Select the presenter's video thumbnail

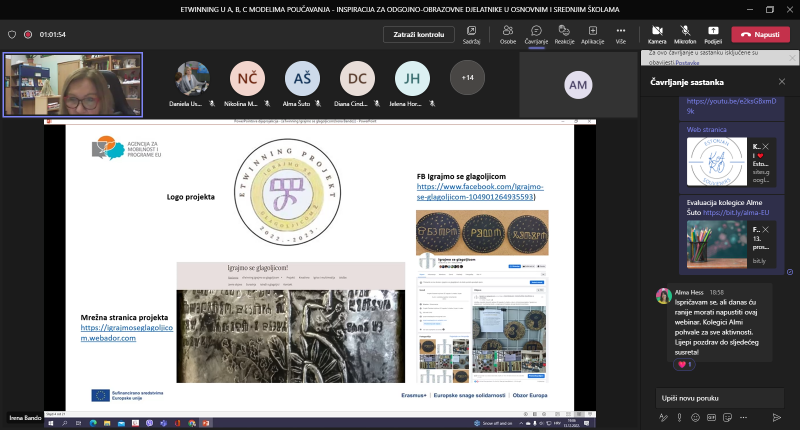coord(73,84)
